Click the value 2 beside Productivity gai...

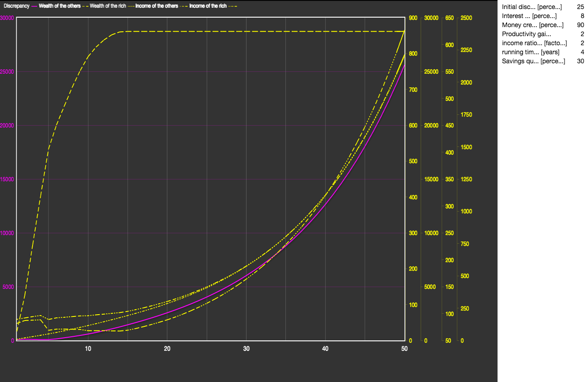click(x=582, y=34)
